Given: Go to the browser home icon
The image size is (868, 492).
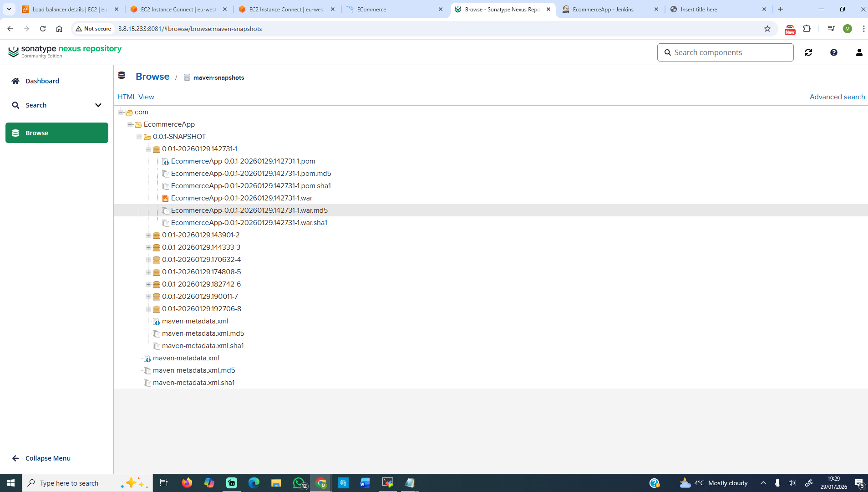Looking at the screenshot, I should [59, 29].
